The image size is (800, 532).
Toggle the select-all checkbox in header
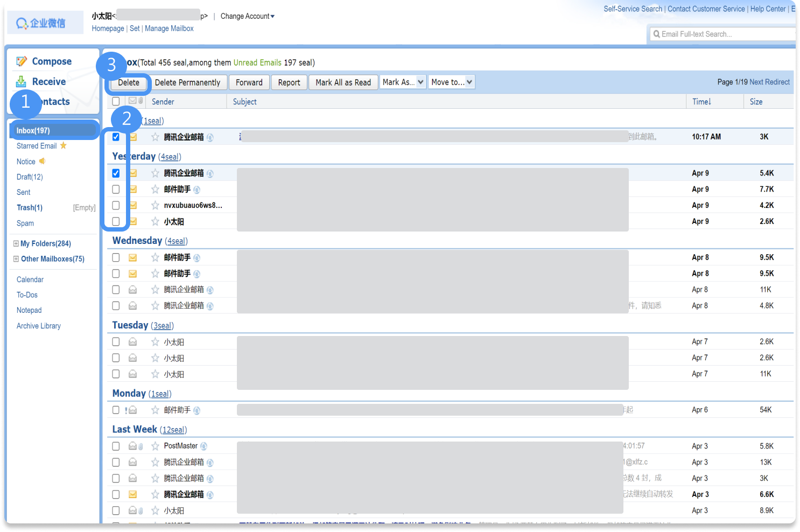click(x=116, y=101)
